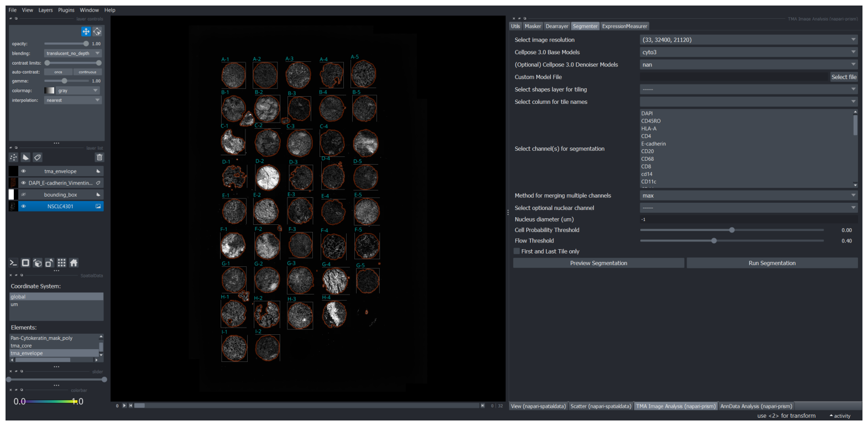The height and width of the screenshot is (426, 868).
Task: Click labels type icon on DAPI_E-cadherin layer
Action: pos(98,183)
